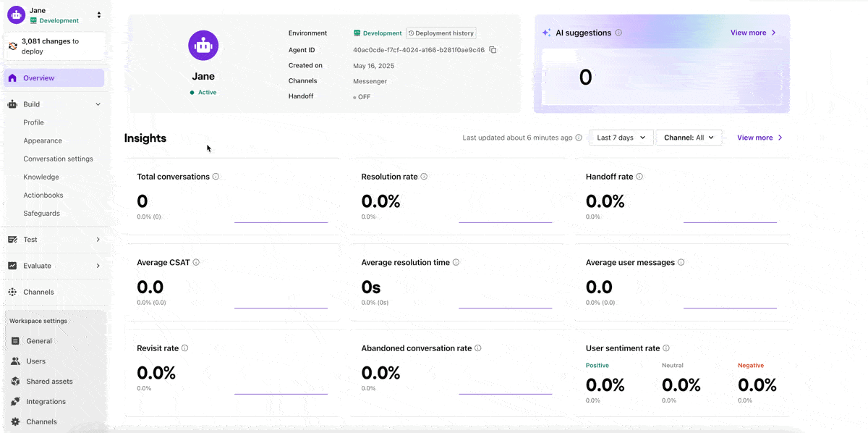Viewport: 868px width, 433px height.
Task: Click the Evaluate sidebar icon
Action: [13, 265]
